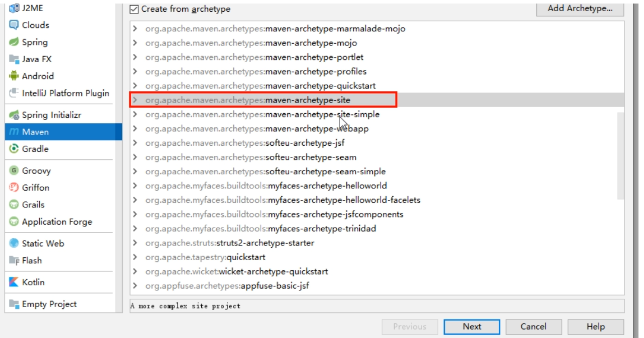
Task: Expand maven-archetype-marmalade-mojo chevron
Action: pos(135,29)
